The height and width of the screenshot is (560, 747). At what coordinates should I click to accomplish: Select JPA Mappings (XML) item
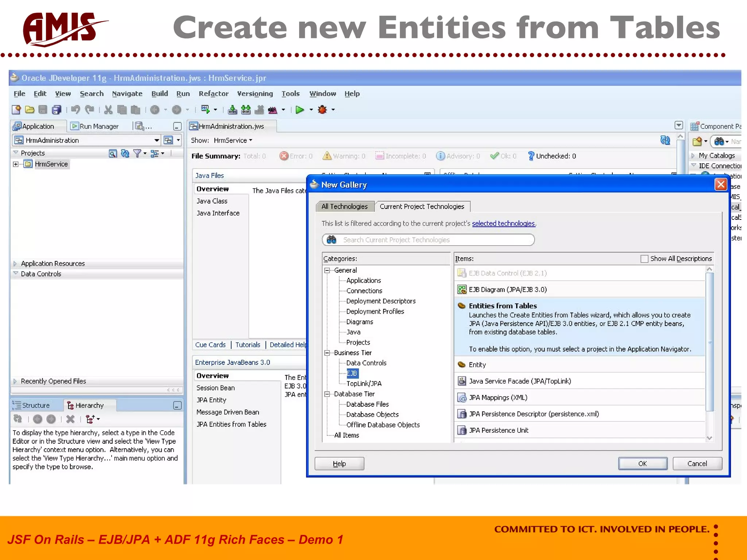580,397
